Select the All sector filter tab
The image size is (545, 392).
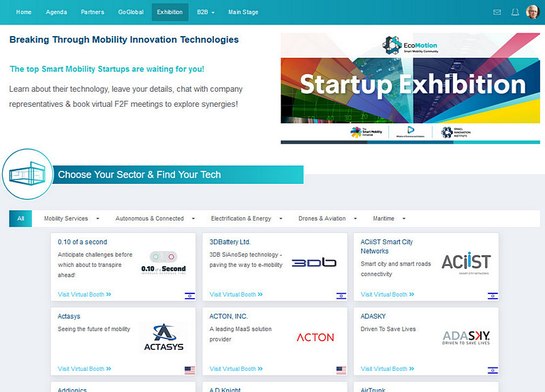[x=20, y=218]
